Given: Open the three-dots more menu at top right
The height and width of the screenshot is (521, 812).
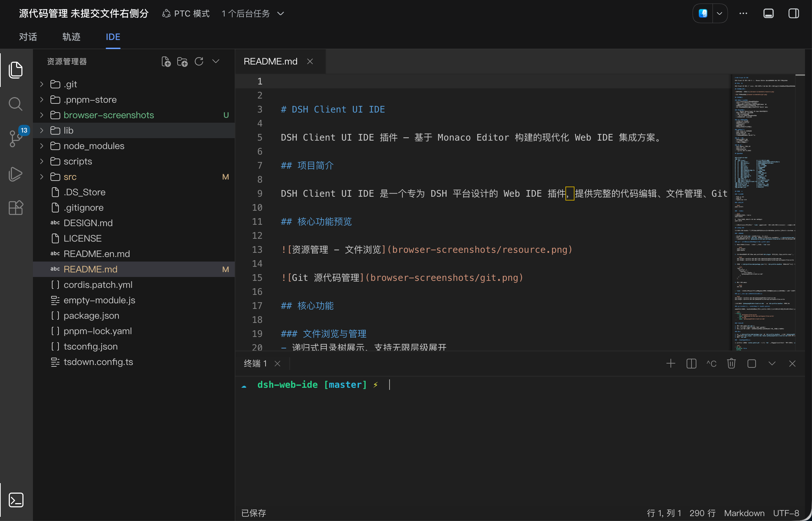Looking at the screenshot, I should pyautogui.click(x=743, y=13).
